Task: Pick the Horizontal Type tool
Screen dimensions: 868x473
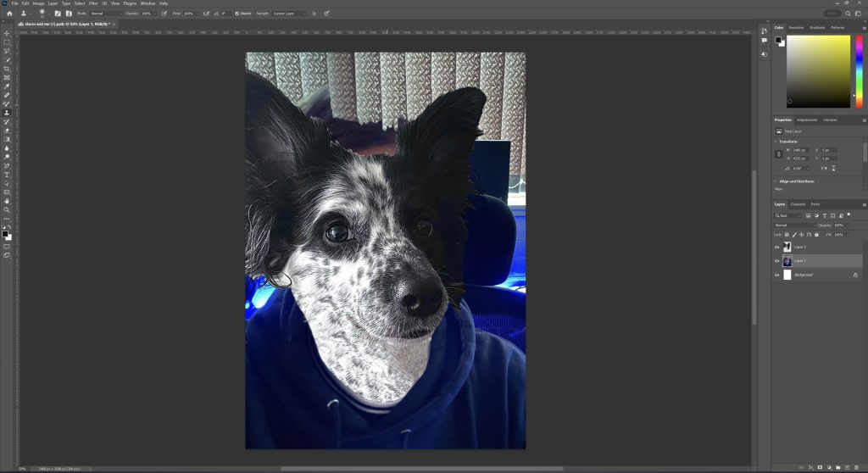Action: click(7, 175)
